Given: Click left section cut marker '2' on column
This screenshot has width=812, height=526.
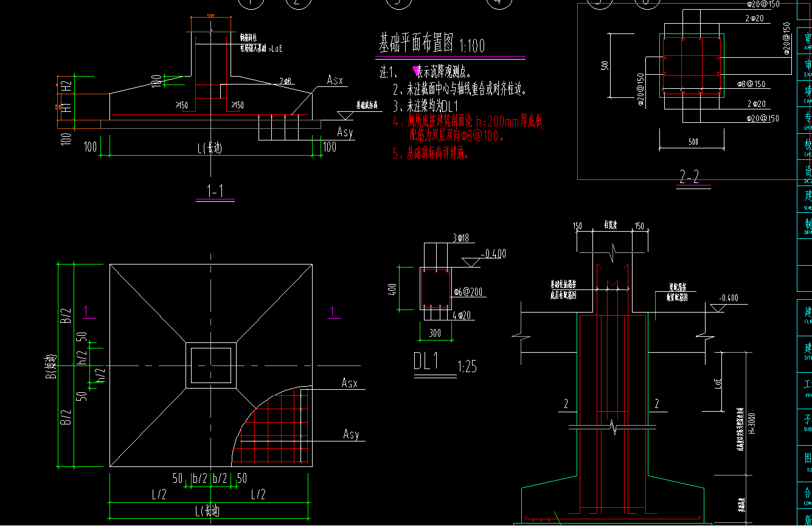Looking at the screenshot, I should [x=566, y=404].
